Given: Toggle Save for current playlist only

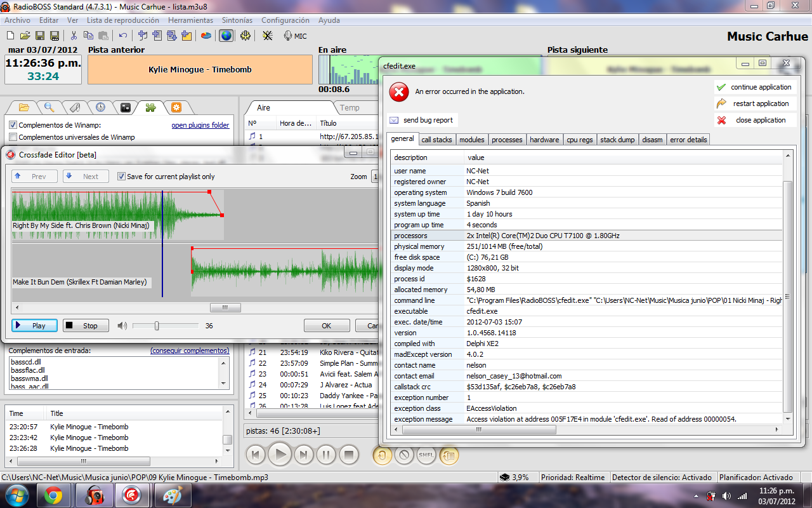Looking at the screenshot, I should point(121,177).
